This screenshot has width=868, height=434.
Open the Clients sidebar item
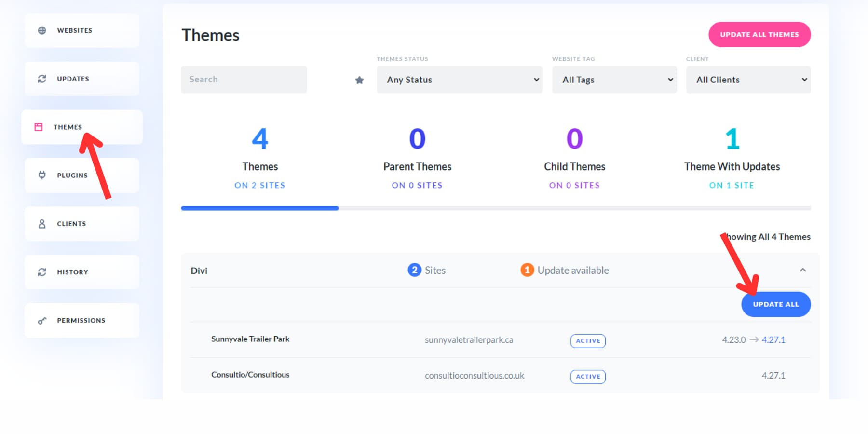pyautogui.click(x=82, y=223)
